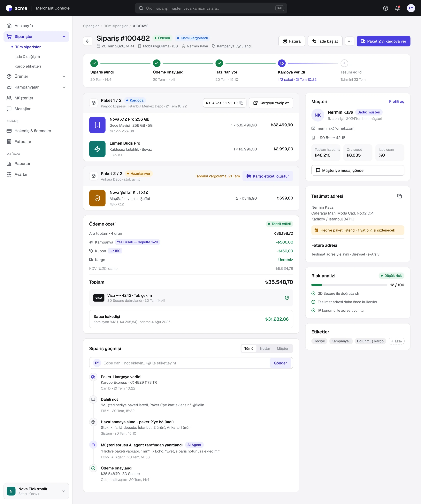Click the Fatura print button
Screen dimensions: 421x504
coord(292,41)
